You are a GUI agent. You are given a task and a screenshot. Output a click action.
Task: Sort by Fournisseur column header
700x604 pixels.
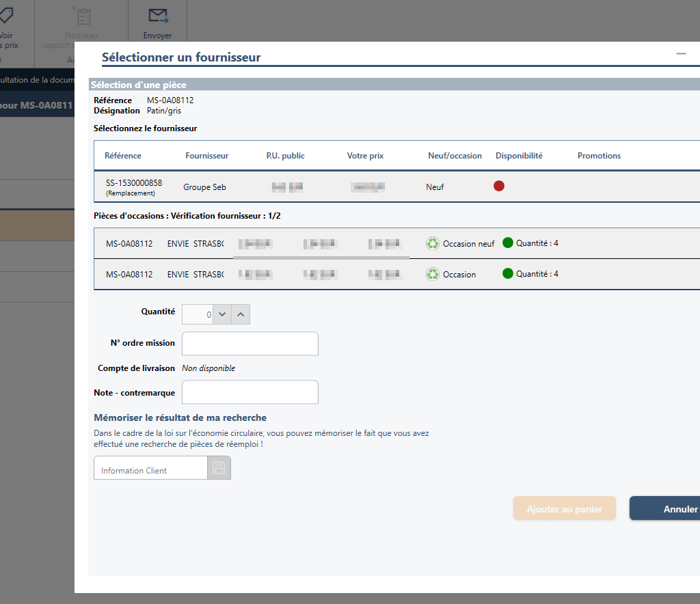click(x=206, y=156)
